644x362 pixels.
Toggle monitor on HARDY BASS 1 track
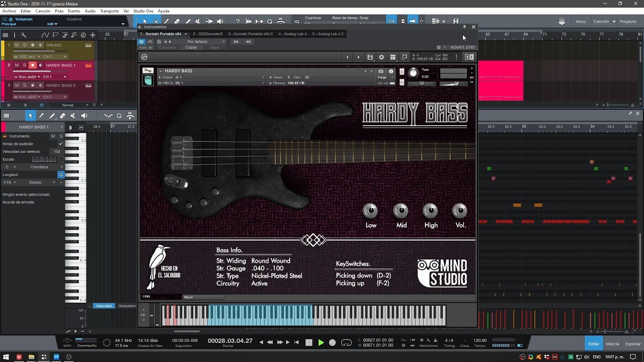coord(41,65)
